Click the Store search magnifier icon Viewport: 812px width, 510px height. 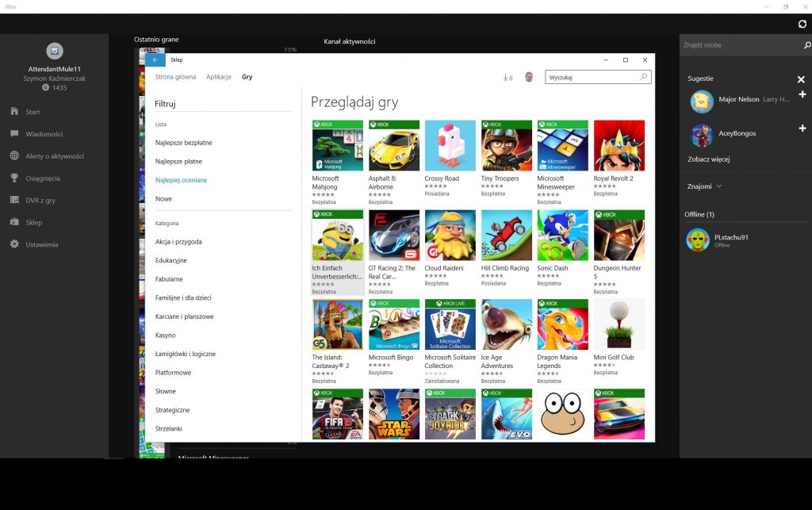(643, 77)
